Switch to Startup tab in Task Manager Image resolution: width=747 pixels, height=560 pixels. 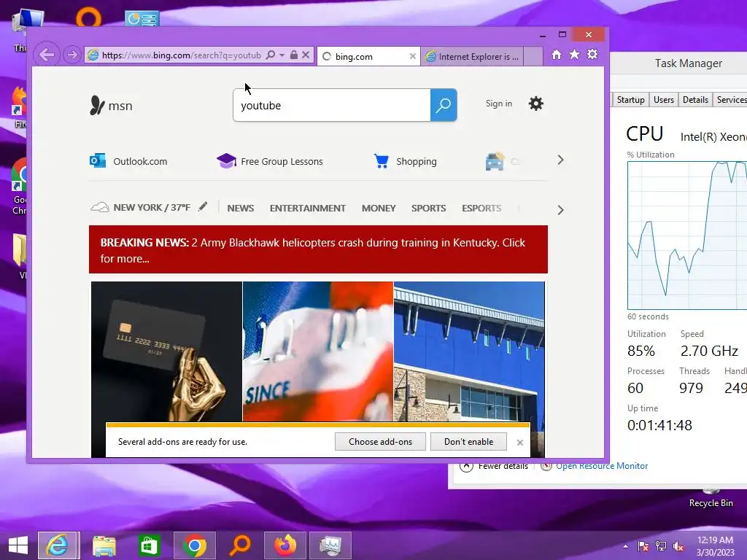(630, 99)
